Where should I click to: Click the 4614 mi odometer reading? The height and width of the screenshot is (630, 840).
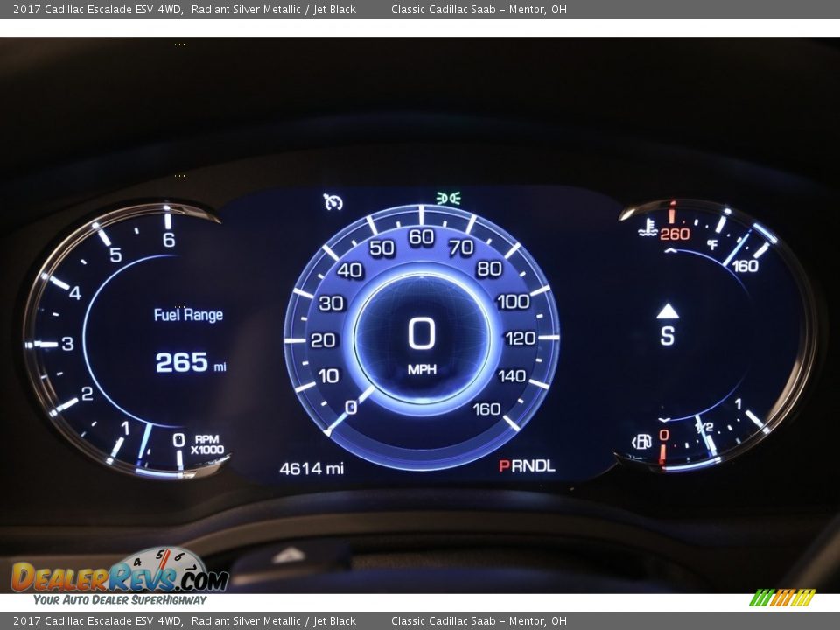pos(311,469)
